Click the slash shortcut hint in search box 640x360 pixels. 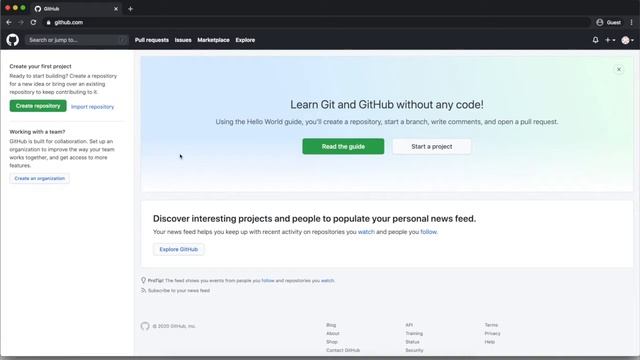[x=122, y=40]
